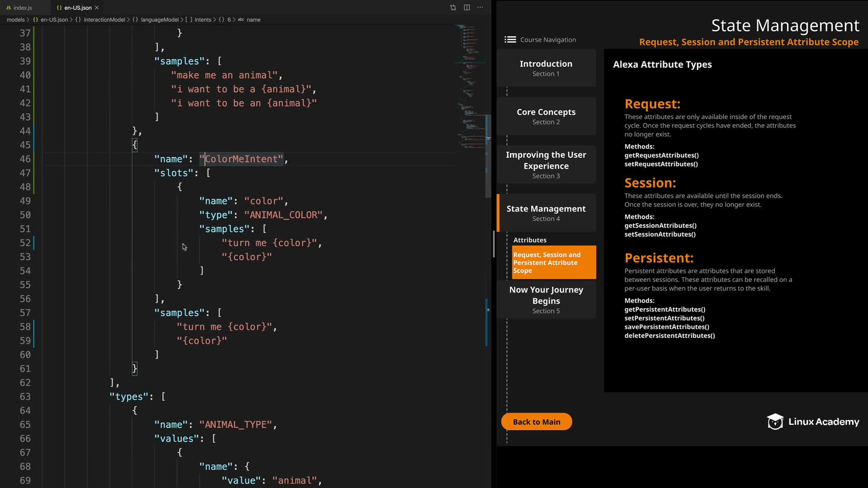Open the Attributes sub-item
Viewport: 868px width, 488px height.
530,240
